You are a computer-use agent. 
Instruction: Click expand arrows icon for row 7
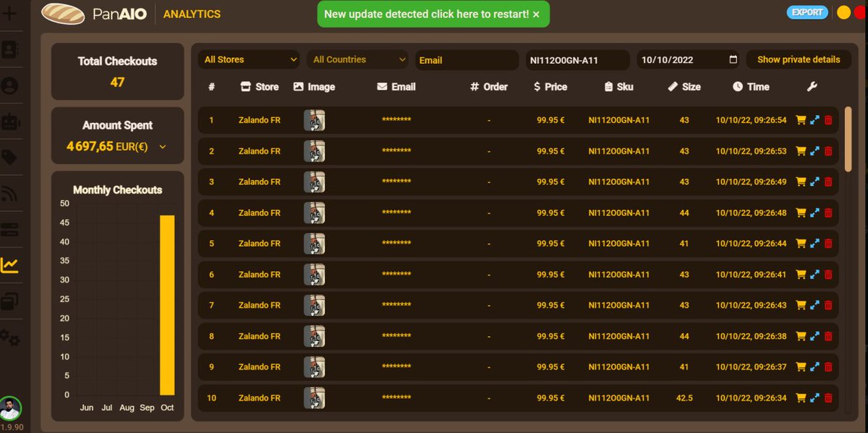coord(814,305)
